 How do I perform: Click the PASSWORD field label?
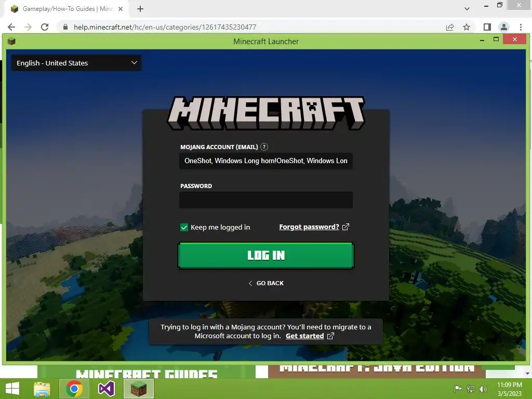[196, 186]
